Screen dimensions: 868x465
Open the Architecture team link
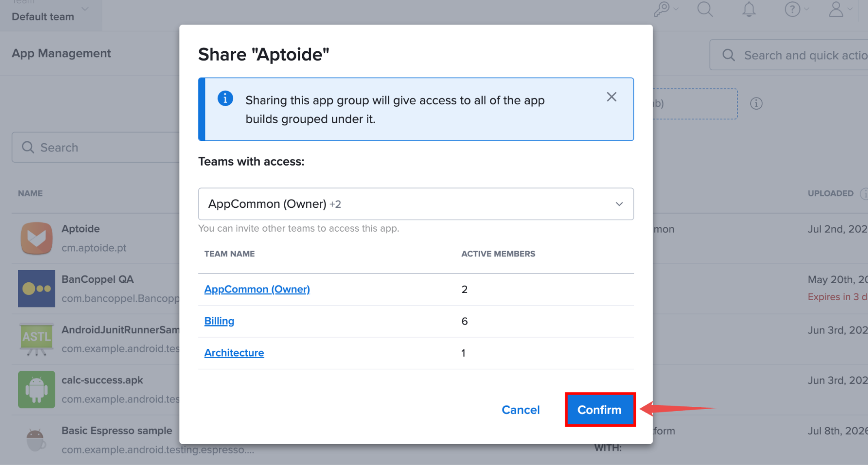pos(234,353)
